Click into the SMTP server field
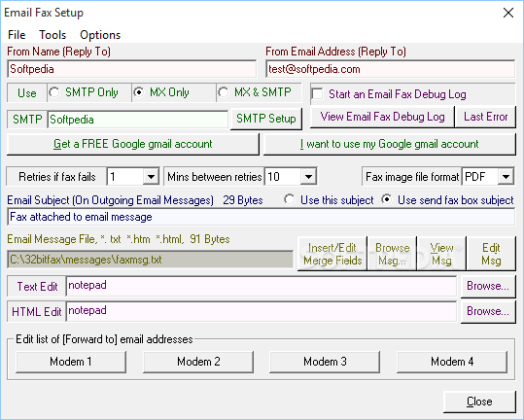 pyautogui.click(x=138, y=120)
